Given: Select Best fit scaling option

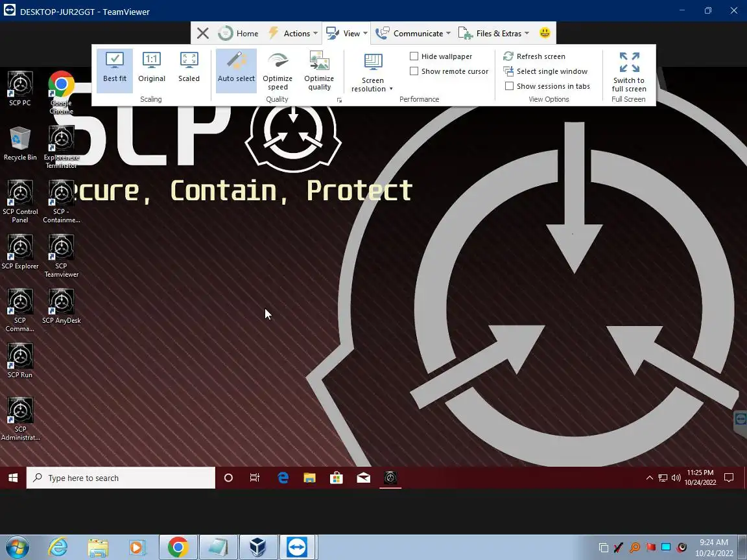Looking at the screenshot, I should [114, 71].
